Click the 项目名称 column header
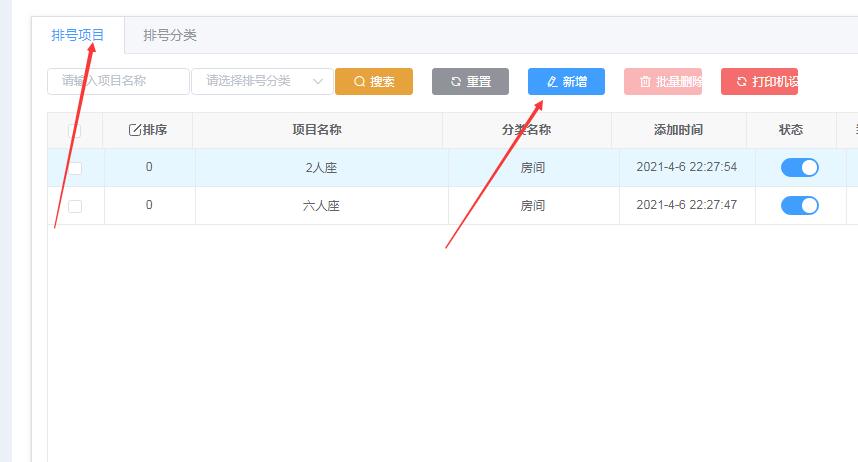The width and height of the screenshot is (858, 462). tap(317, 130)
